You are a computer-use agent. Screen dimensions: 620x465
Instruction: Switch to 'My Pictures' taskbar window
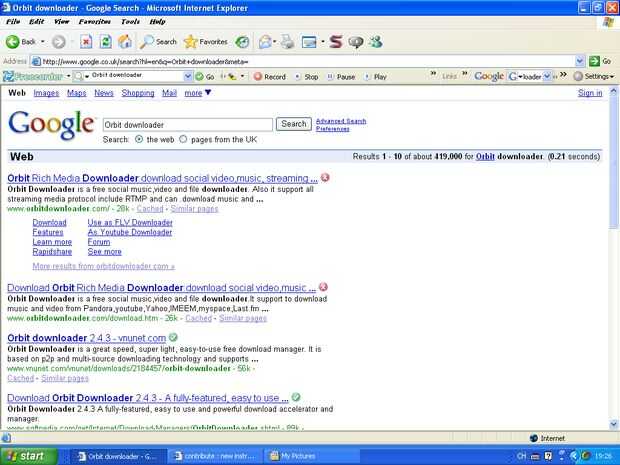coord(310,456)
